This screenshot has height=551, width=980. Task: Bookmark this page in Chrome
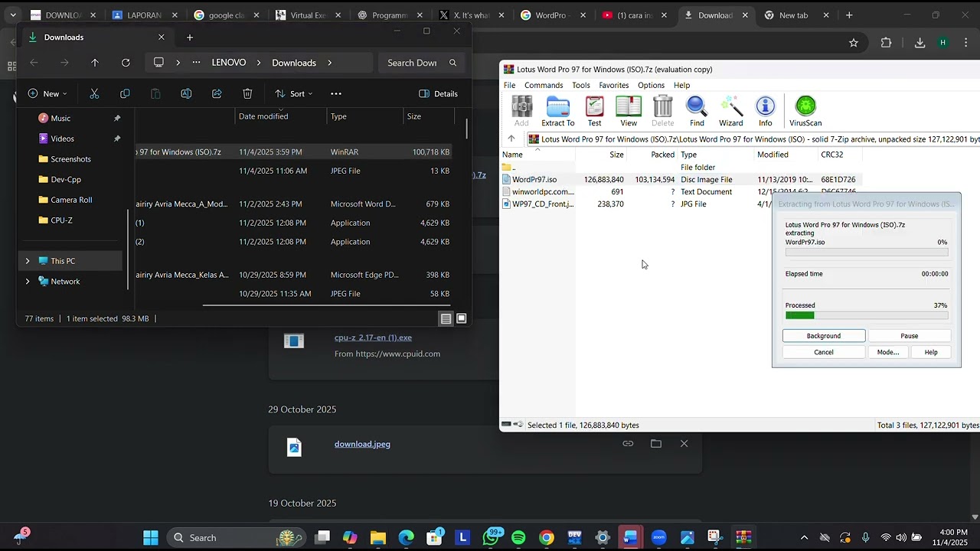coord(854,43)
